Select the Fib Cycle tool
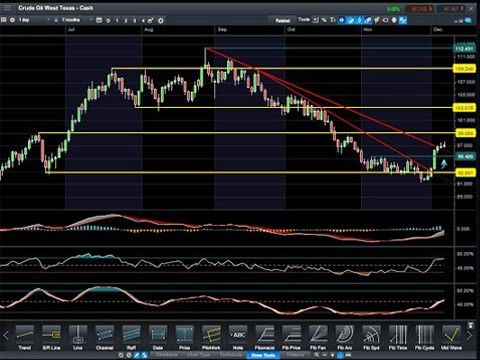Screen dimensions: 480x360 (425, 337)
